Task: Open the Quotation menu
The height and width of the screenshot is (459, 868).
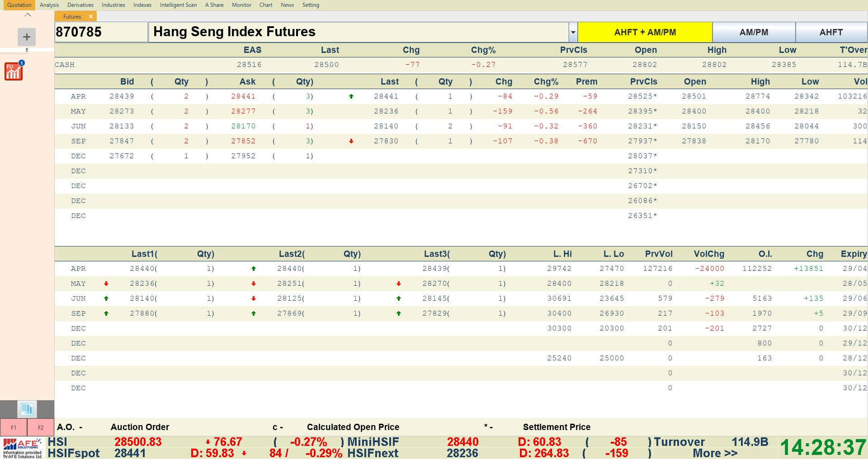Action: pos(19,5)
